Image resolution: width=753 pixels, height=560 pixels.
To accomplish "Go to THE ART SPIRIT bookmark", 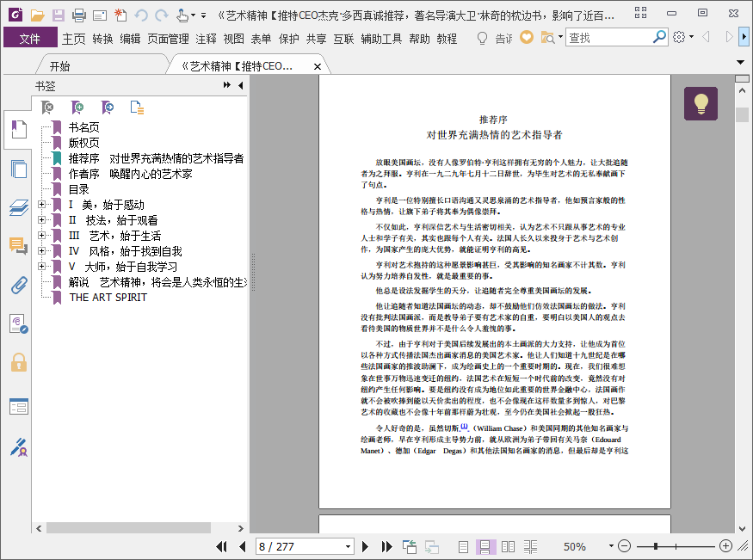I will [108, 298].
